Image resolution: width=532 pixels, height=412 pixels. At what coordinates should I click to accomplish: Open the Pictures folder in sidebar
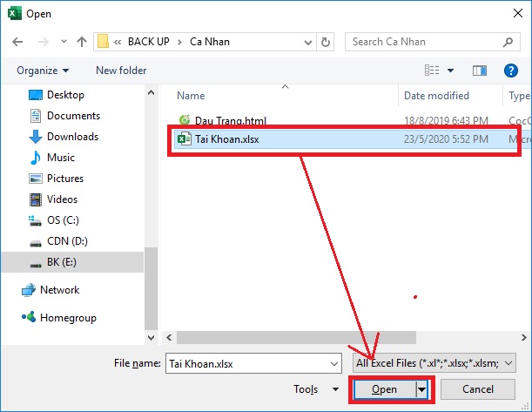click(65, 179)
